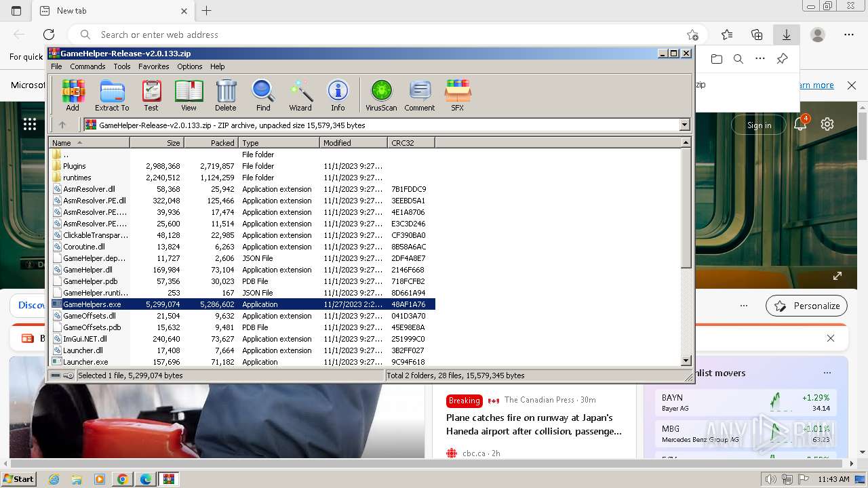Open Edge profile avatar
This screenshot has width=868, height=488.
click(x=818, y=35)
